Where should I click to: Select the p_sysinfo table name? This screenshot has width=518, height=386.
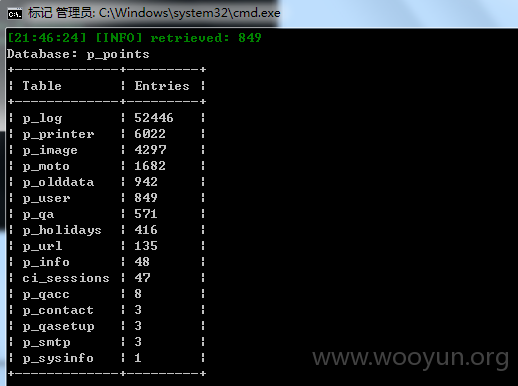pyautogui.click(x=58, y=358)
